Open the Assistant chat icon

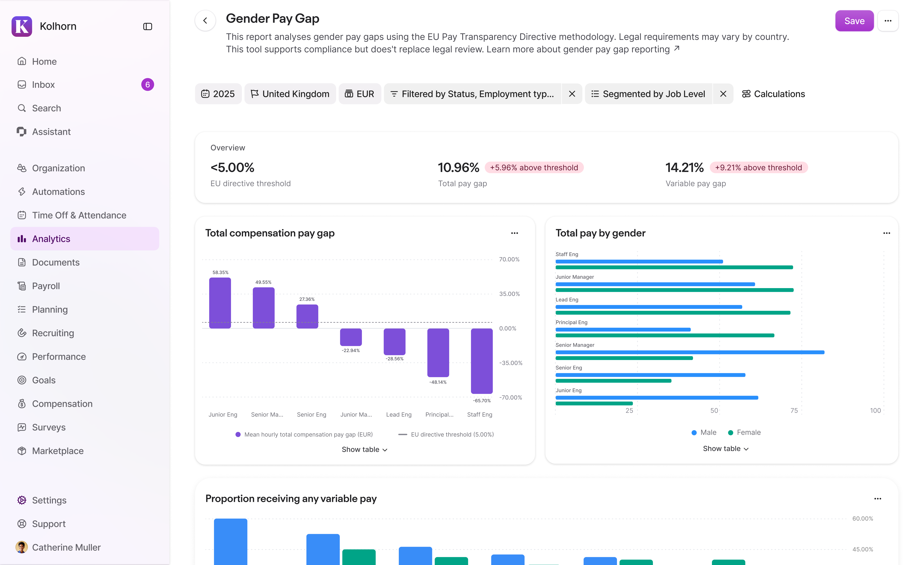[22, 132]
